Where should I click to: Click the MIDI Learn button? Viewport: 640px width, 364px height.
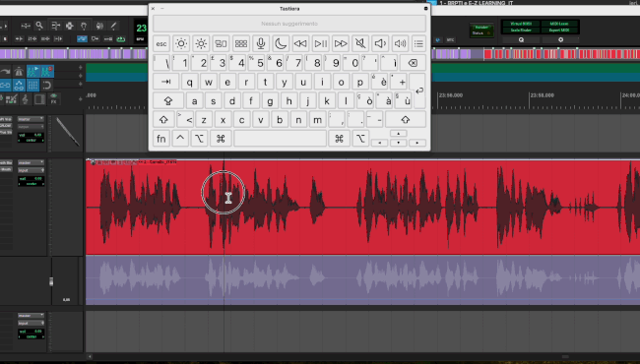click(x=559, y=24)
